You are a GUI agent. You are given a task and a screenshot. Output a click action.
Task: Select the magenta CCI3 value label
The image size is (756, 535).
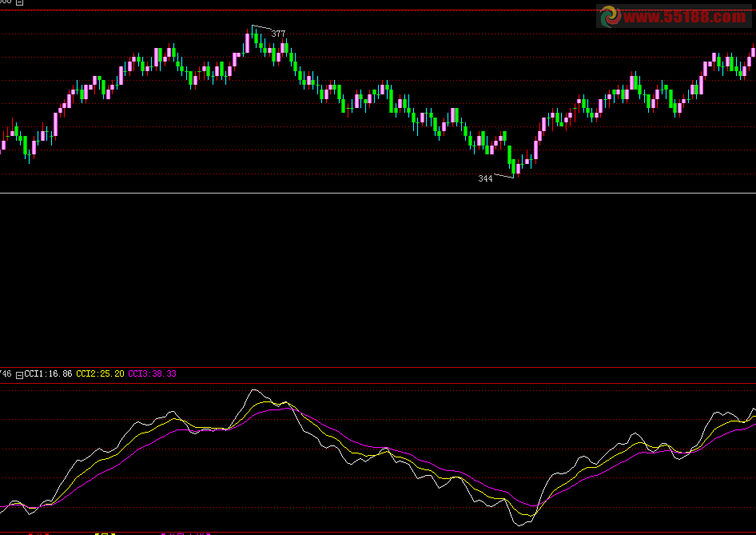152,373
